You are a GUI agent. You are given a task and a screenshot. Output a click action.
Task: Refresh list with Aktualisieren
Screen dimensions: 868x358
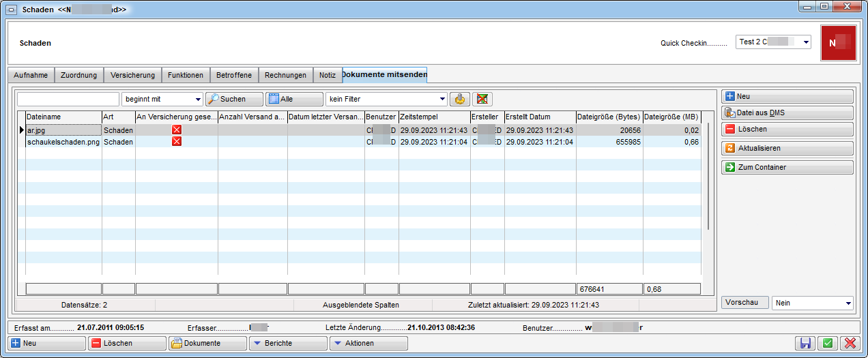[787, 148]
